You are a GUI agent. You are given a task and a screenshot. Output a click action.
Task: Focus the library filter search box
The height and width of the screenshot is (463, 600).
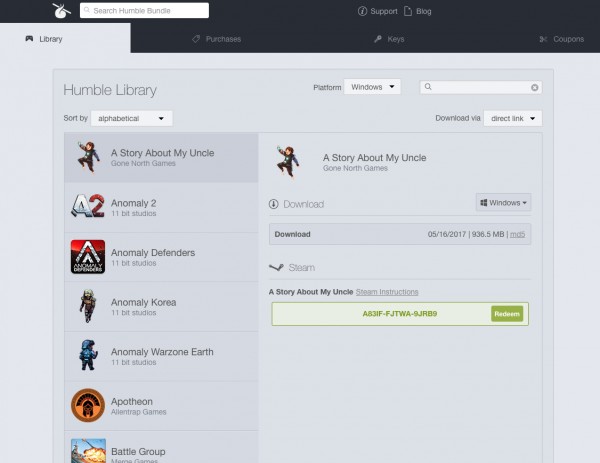coord(481,87)
